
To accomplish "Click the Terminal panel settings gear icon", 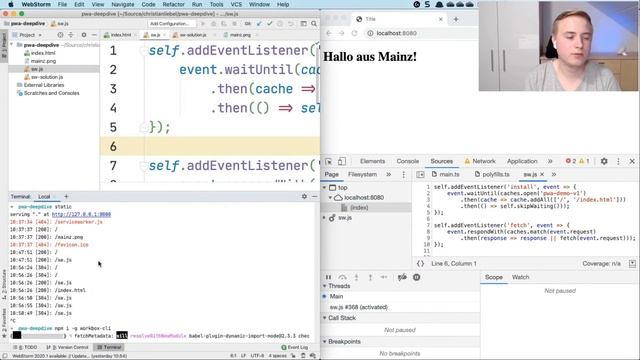I will tap(304, 196).
